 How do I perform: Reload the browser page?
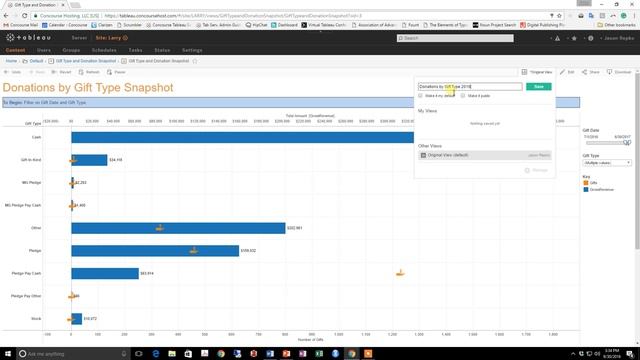(24, 16)
